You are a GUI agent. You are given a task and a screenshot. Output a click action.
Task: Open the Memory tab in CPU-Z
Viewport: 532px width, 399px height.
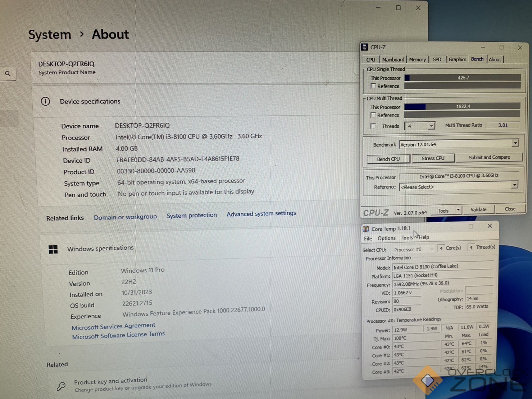tap(417, 59)
